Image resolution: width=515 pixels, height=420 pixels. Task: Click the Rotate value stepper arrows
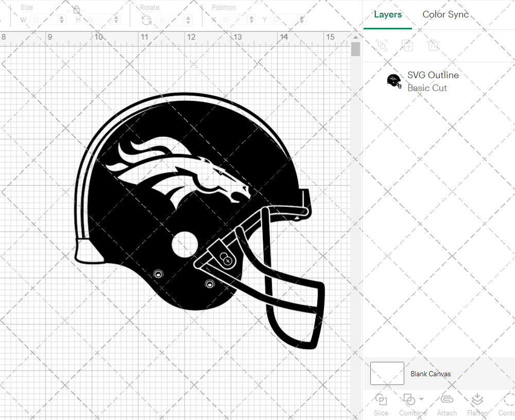188,19
